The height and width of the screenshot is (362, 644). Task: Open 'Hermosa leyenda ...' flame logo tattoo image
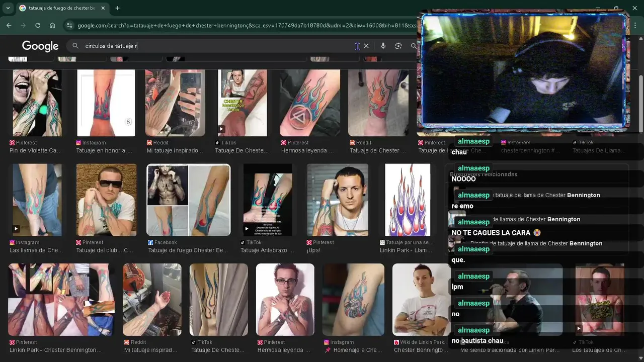(310, 103)
